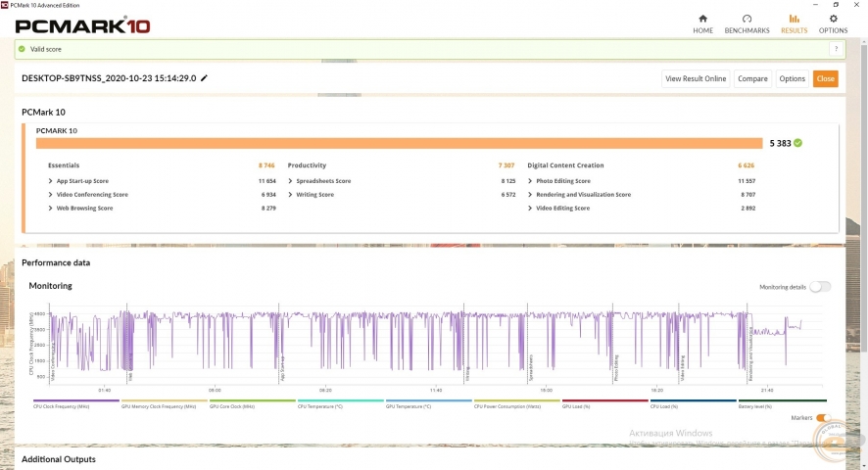Screen dimensions: 868x470
Task: Turn off the Markers switch
Action: 823,417
